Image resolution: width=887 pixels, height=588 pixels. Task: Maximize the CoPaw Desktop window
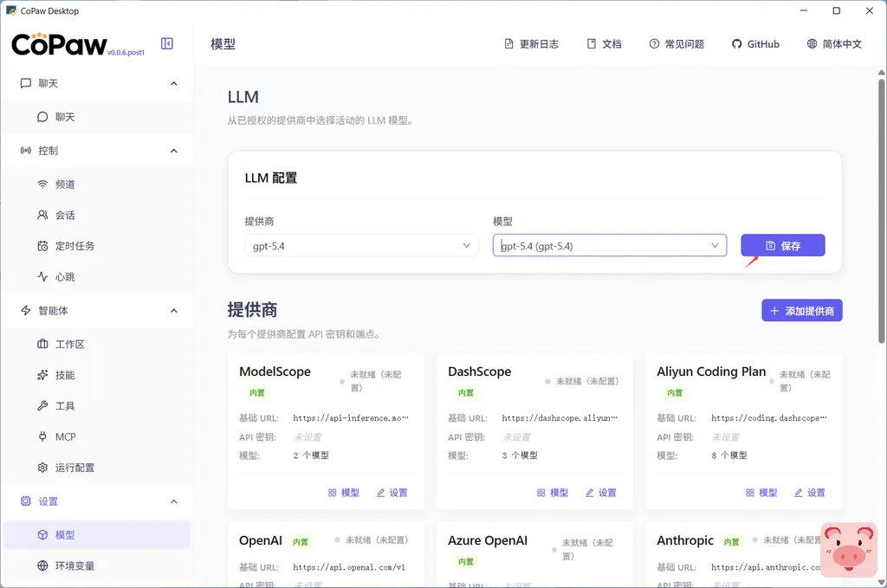pyautogui.click(x=837, y=10)
